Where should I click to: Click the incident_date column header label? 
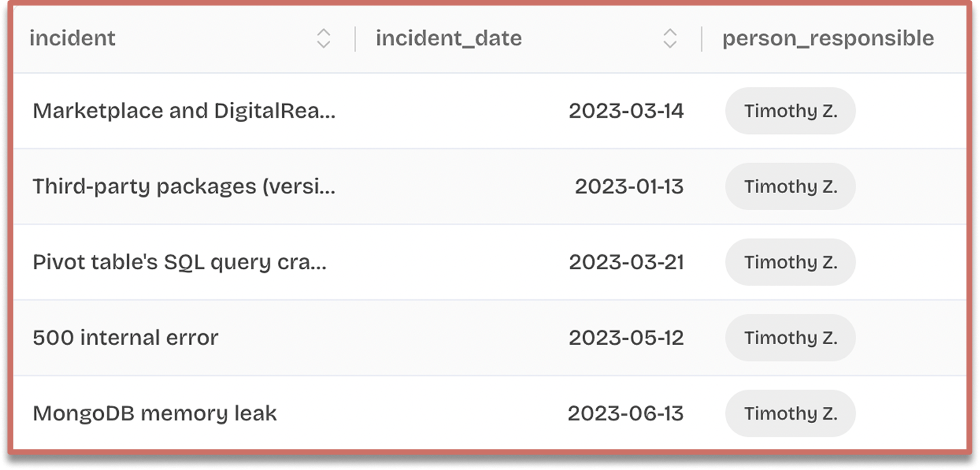449,39
